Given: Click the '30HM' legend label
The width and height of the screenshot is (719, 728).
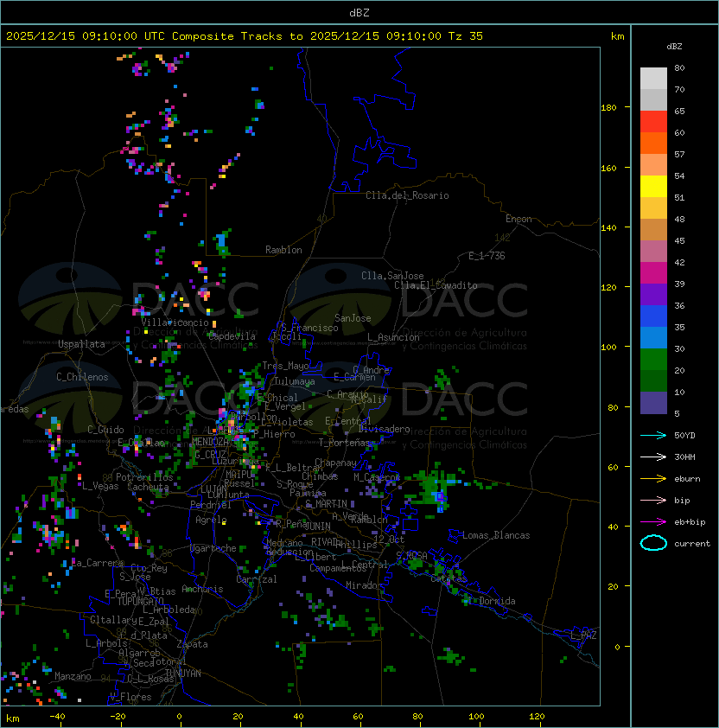Looking at the screenshot, I should [x=684, y=457].
